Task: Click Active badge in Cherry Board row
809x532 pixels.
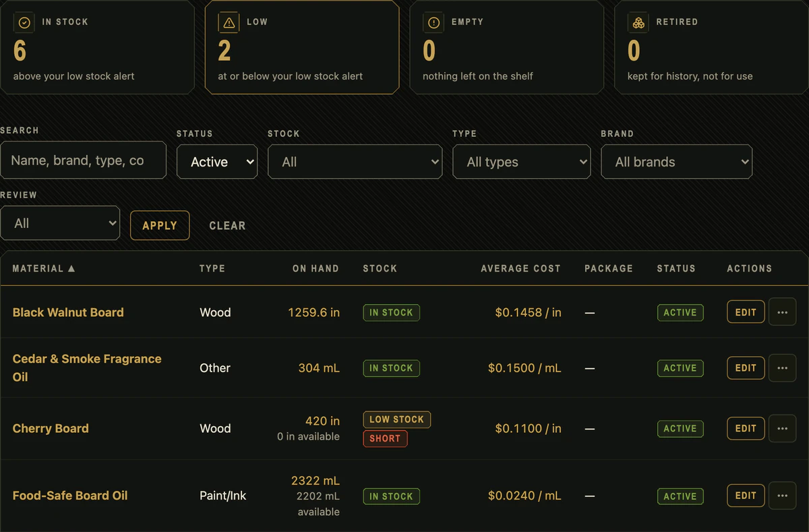Action: [680, 428]
